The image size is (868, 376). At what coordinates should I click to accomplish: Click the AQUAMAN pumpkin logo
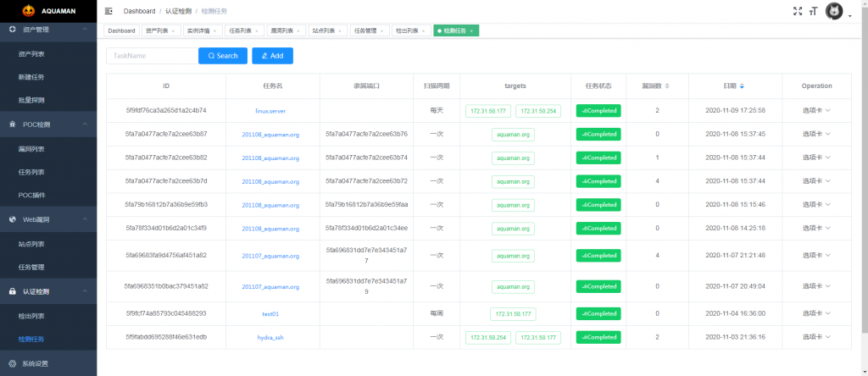(x=28, y=10)
